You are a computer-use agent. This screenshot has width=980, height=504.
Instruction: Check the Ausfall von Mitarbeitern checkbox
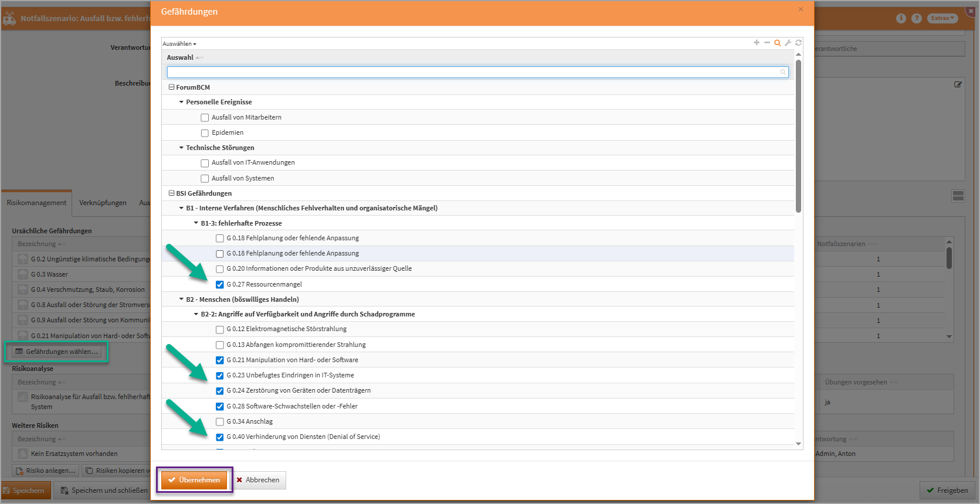click(205, 118)
